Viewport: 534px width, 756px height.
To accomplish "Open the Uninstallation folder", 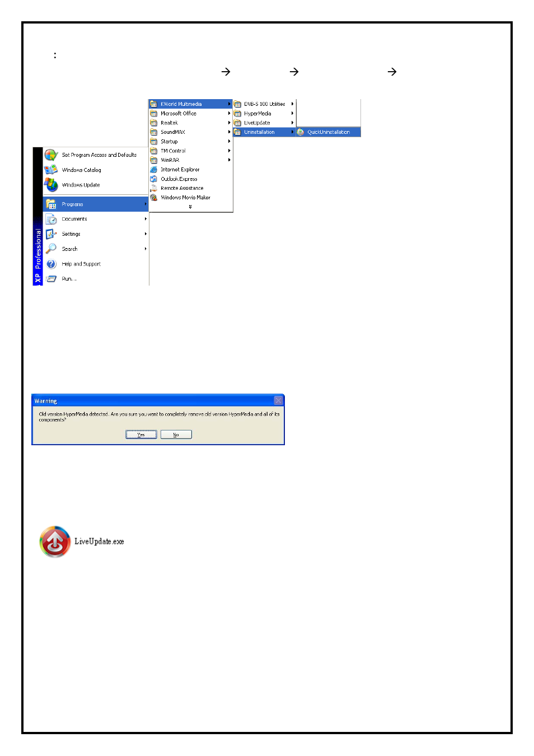I will pyautogui.click(x=264, y=132).
